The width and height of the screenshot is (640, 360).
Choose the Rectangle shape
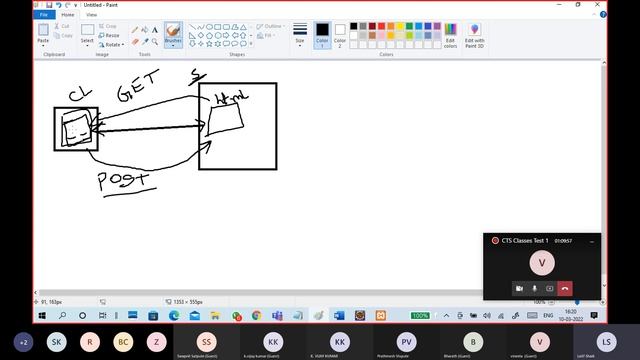click(218, 27)
